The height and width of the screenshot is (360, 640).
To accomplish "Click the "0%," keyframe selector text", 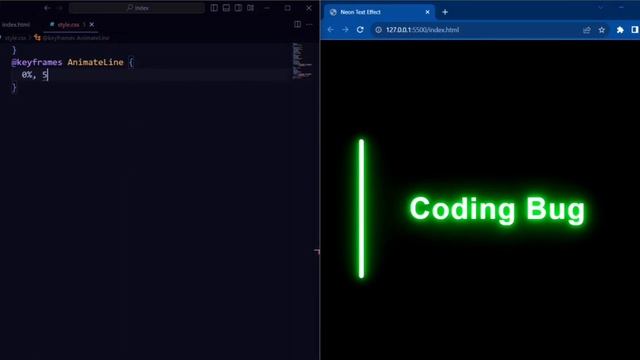I will point(29,75).
